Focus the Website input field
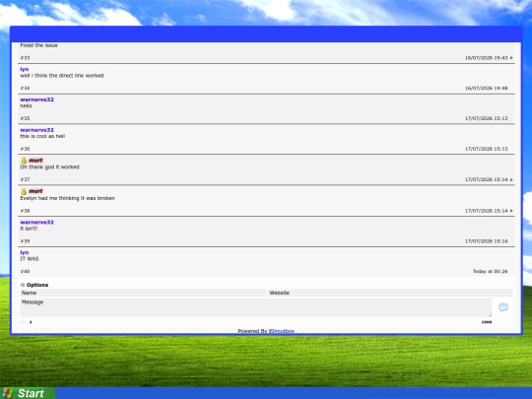 (x=390, y=293)
